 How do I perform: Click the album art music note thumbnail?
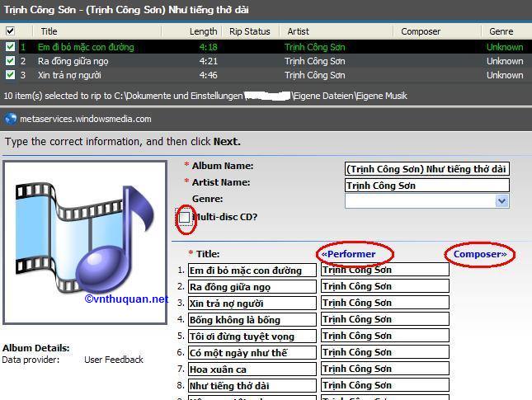click(x=85, y=242)
